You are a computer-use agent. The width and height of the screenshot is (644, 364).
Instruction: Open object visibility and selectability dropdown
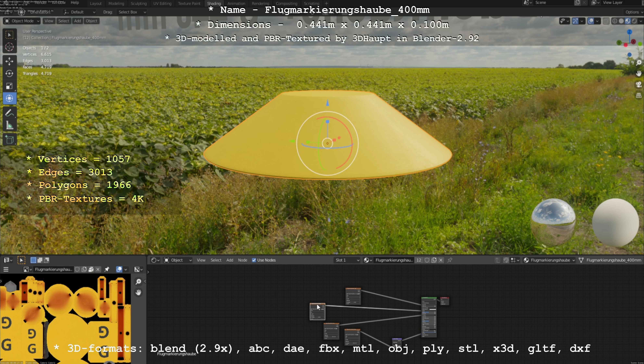point(565,21)
